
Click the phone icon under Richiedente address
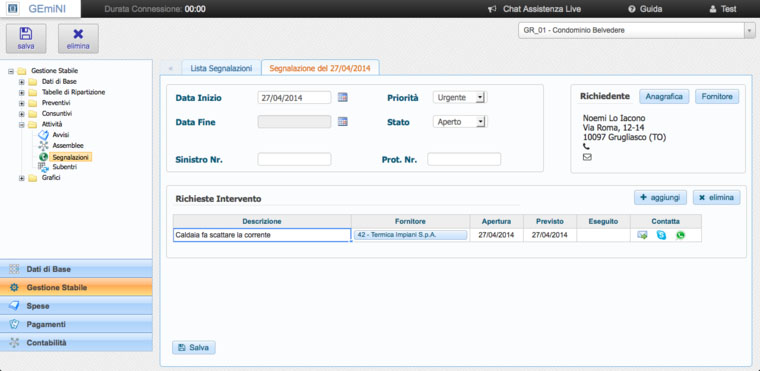[x=586, y=146]
